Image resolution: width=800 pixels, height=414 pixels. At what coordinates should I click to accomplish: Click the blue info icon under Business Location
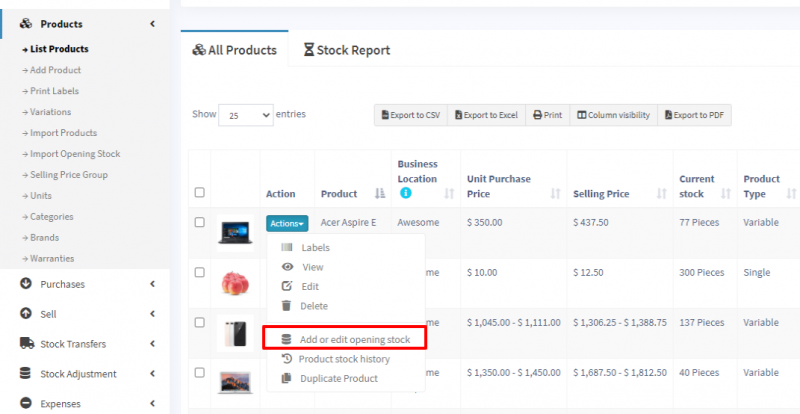point(405,193)
